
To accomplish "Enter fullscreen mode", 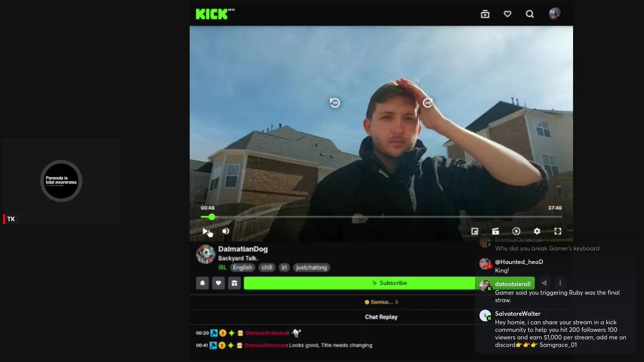I will (x=557, y=231).
